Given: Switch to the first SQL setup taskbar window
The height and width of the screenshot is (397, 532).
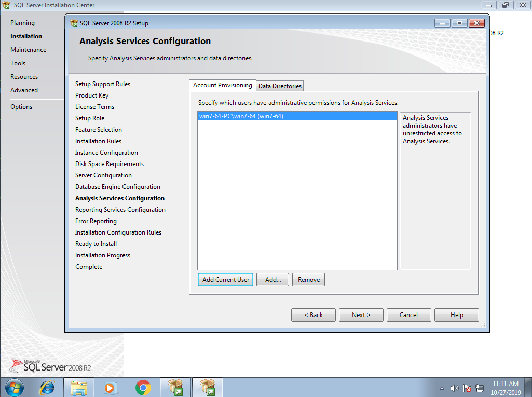Looking at the screenshot, I should click(x=175, y=388).
